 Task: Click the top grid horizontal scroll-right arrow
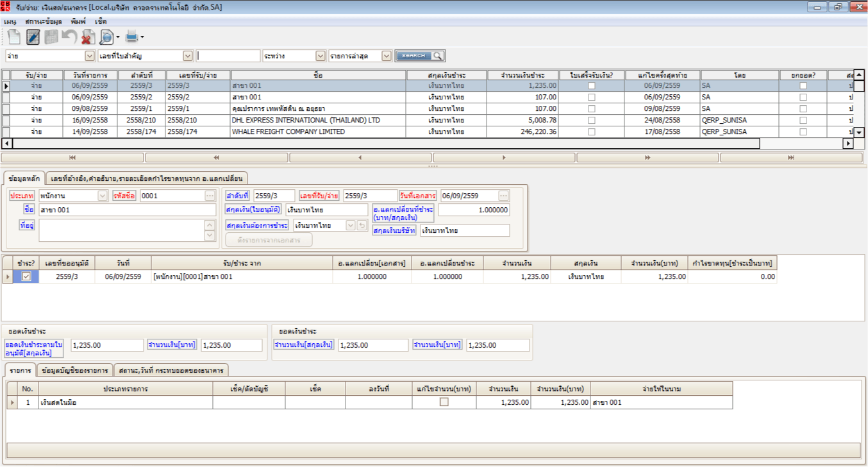(848, 144)
